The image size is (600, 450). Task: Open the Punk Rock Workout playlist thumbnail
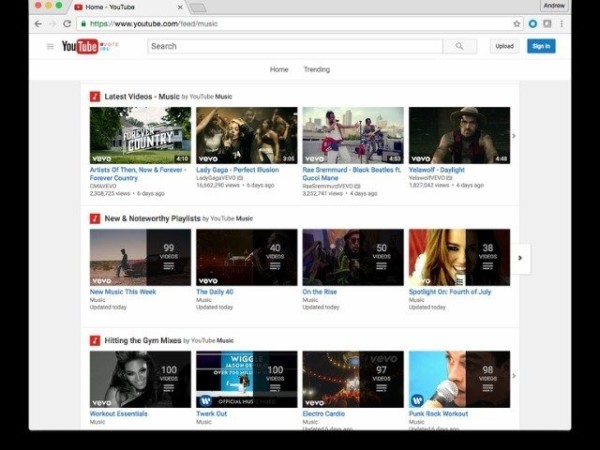(x=460, y=379)
